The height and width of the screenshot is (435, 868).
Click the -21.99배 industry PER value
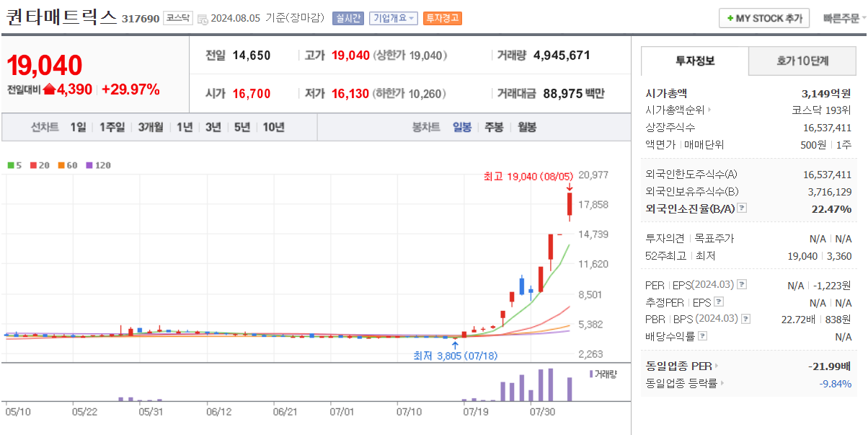pos(830,366)
